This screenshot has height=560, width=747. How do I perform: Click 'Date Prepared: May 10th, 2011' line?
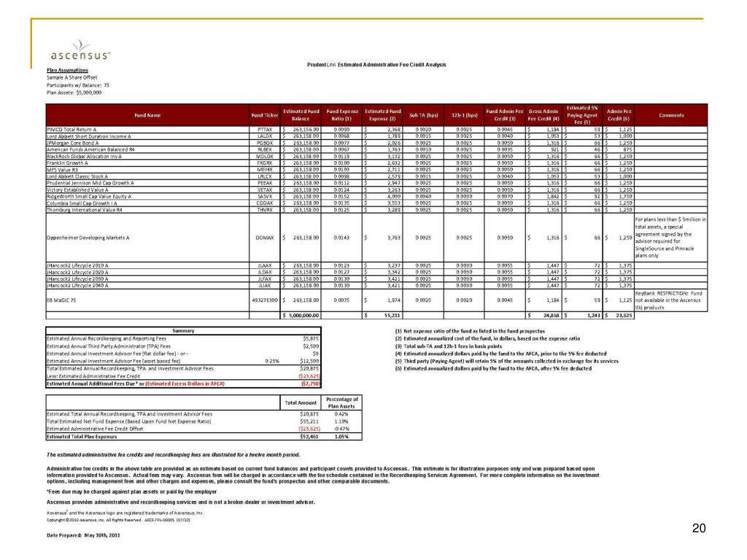tap(83, 535)
